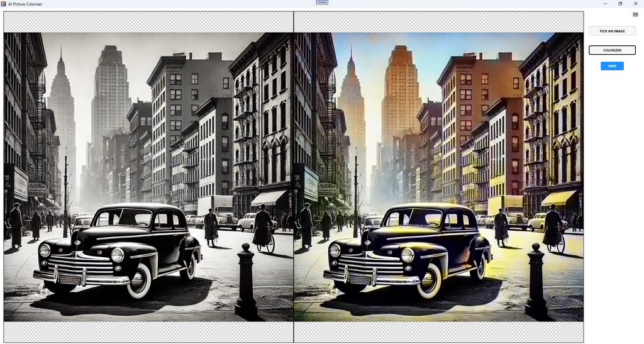Click the checkerboard area below the colorized image
The height and width of the screenshot is (344, 644).
(x=438, y=331)
